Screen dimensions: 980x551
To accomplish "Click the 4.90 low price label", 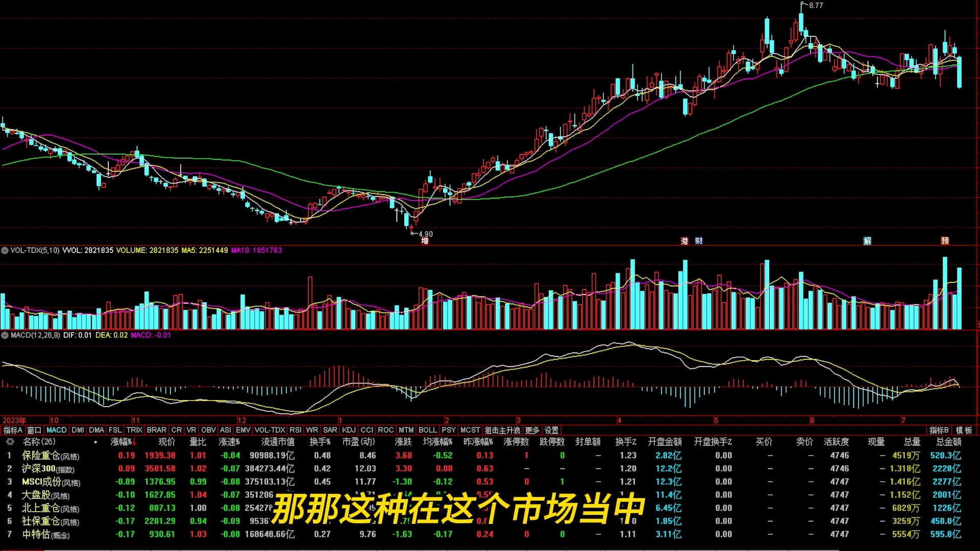I will tap(426, 234).
